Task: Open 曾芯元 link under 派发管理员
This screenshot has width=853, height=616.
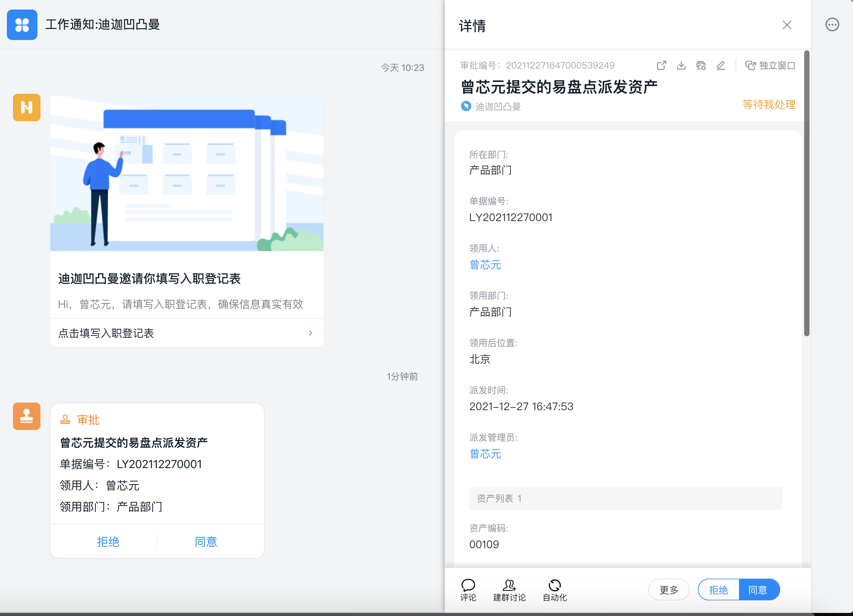Action: pos(485,454)
